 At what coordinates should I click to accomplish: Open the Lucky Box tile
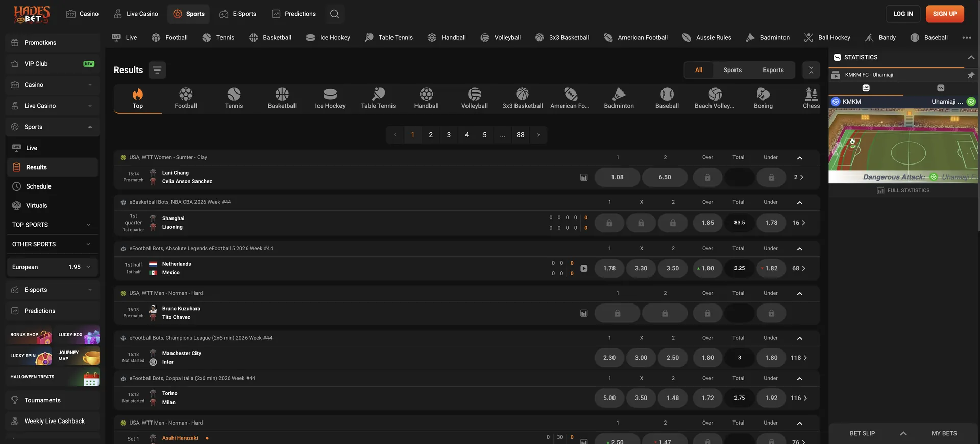pos(78,335)
